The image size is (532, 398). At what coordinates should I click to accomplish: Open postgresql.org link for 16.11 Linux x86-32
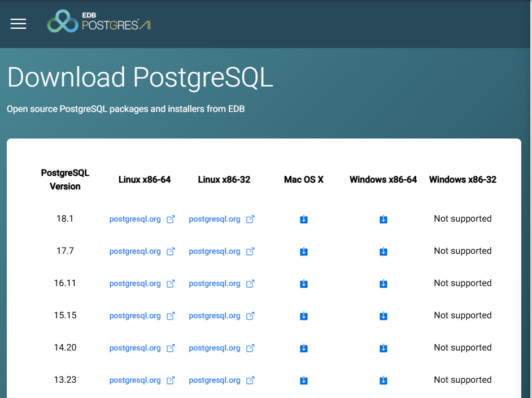coord(221,284)
